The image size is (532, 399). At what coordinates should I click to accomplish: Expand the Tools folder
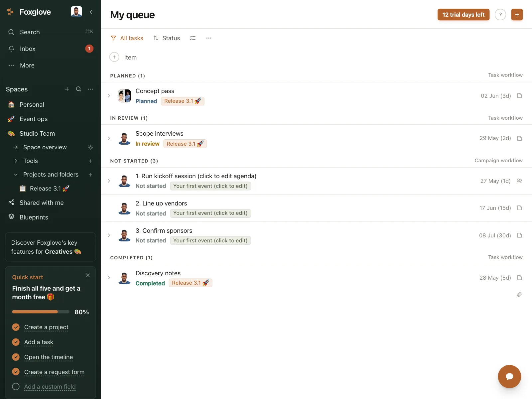(16, 161)
